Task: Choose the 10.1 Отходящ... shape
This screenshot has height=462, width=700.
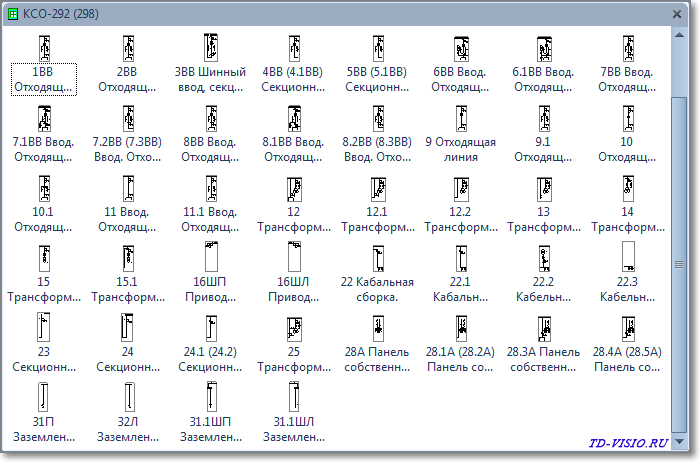Action: click(43, 204)
